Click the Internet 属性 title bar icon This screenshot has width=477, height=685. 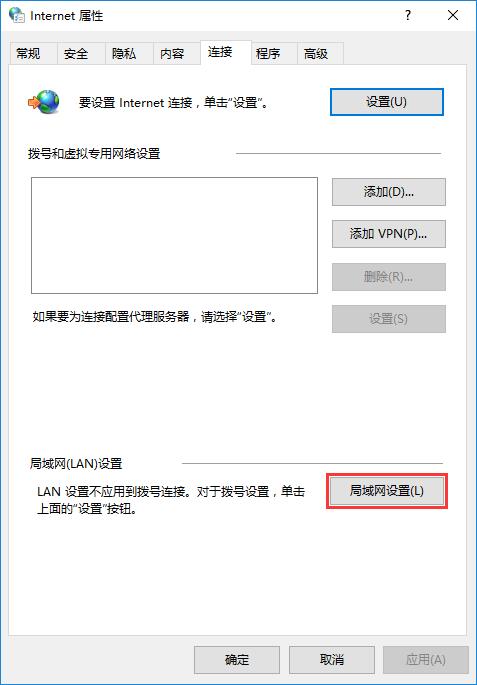tap(17, 15)
